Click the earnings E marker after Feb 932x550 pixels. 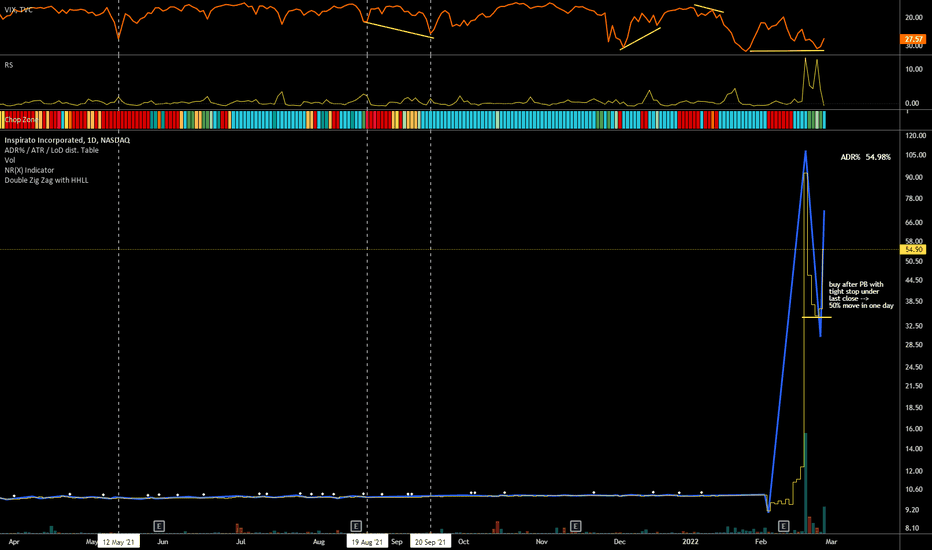tap(783, 526)
